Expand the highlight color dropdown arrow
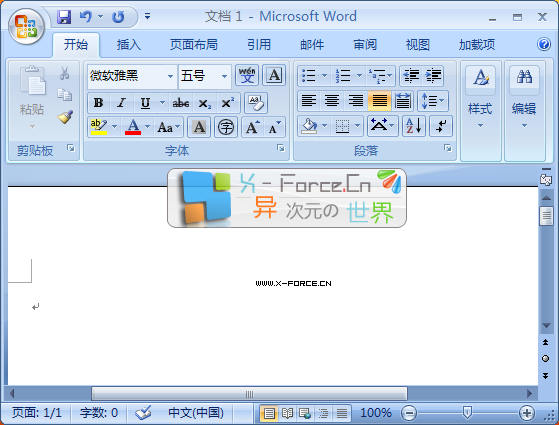Screen dimensions: 559x425 point(114,127)
